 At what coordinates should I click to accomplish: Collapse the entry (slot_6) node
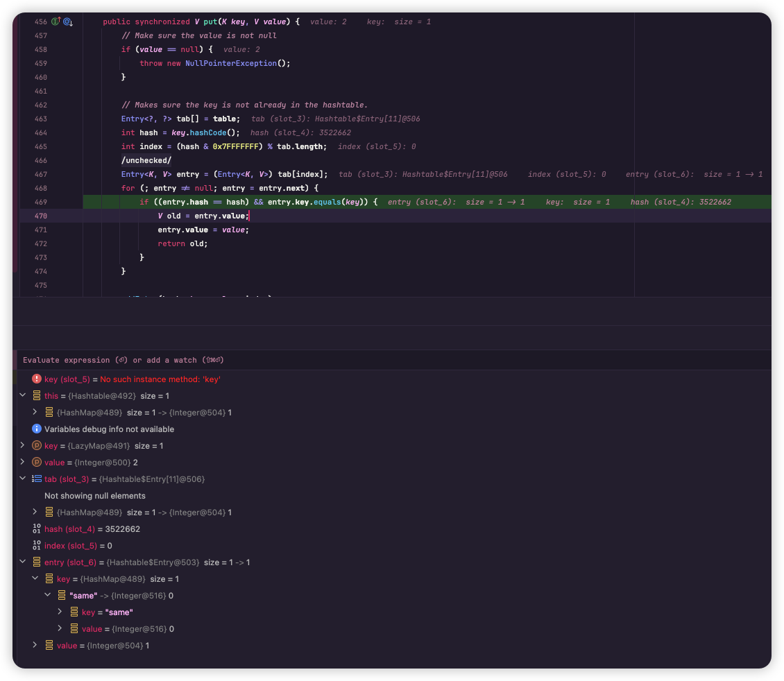click(x=22, y=562)
